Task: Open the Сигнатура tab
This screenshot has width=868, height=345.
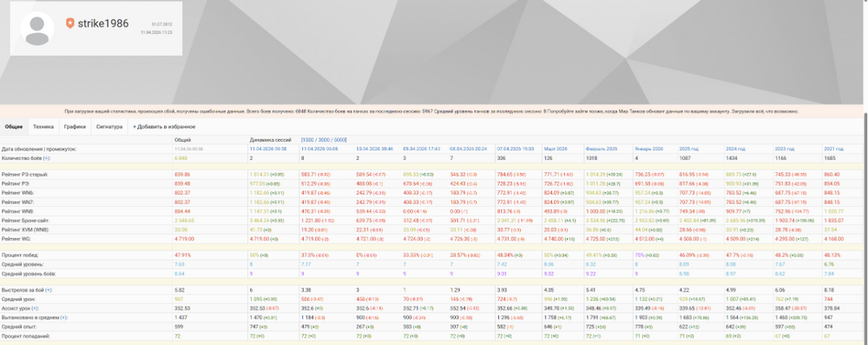Action: pos(109,127)
